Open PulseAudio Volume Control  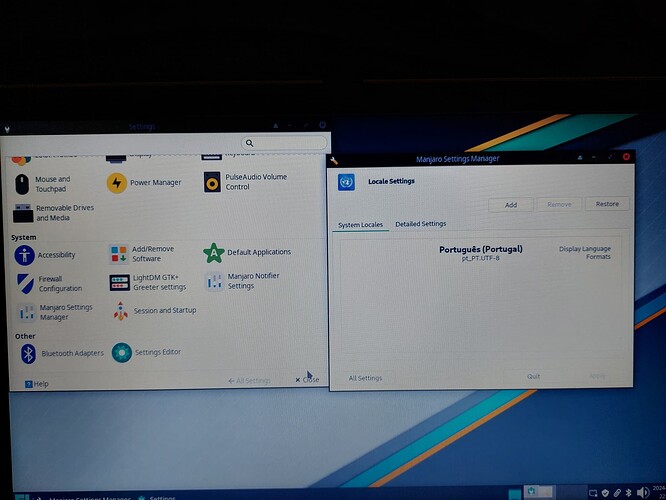246,182
